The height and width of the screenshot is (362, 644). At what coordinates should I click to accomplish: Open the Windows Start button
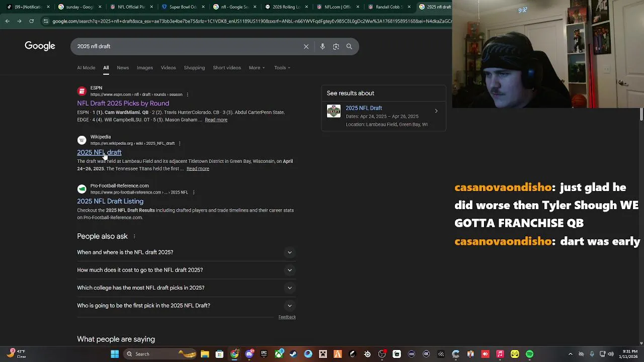coord(115,354)
